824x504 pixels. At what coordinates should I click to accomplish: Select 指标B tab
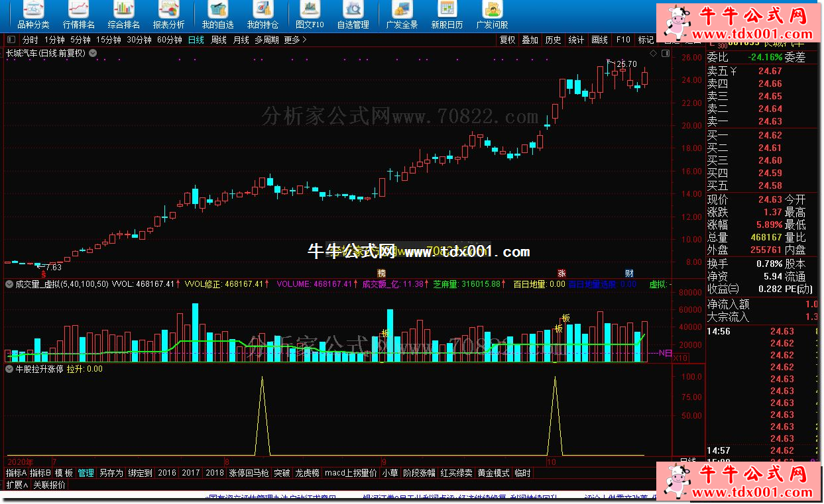tap(40, 473)
